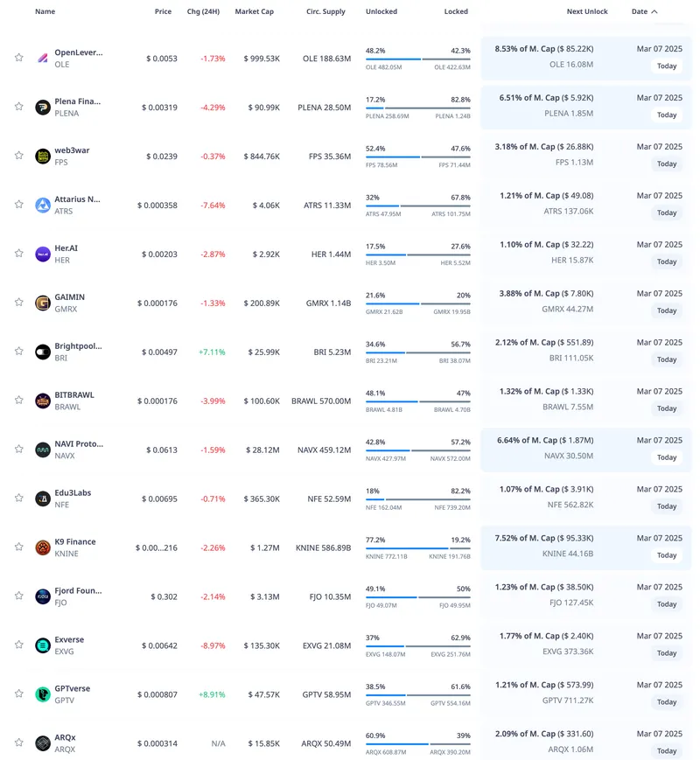Click the BITBRAWL token icon
This screenshot has height=760, width=700.
coord(42,401)
